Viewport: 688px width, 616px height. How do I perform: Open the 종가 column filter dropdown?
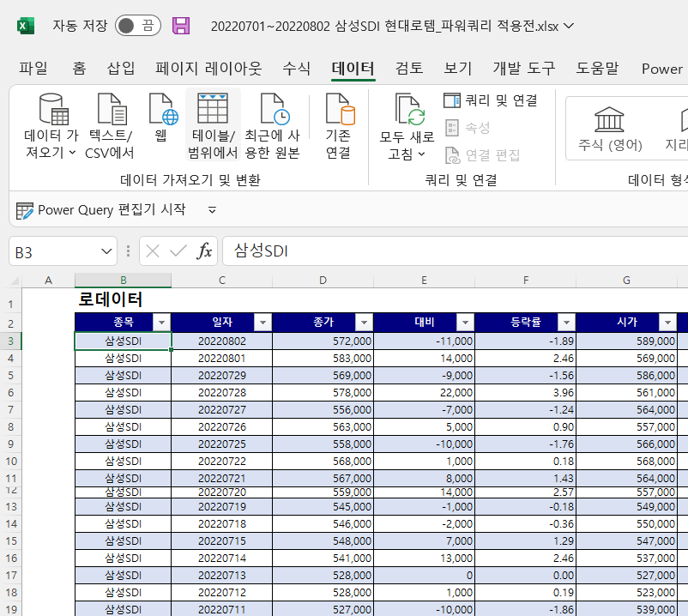(364, 323)
